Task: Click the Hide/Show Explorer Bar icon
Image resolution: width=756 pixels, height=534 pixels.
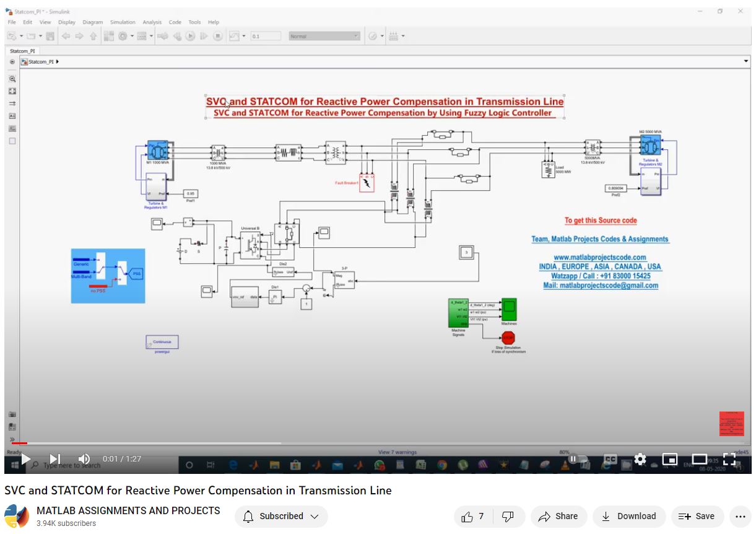Action: (x=12, y=62)
